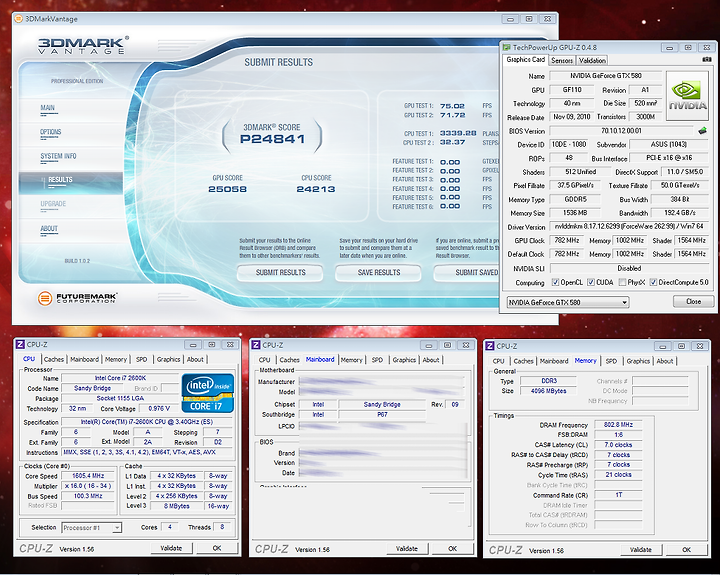Click the GPU-Z Name field GeForce GTX 580

coord(606,76)
